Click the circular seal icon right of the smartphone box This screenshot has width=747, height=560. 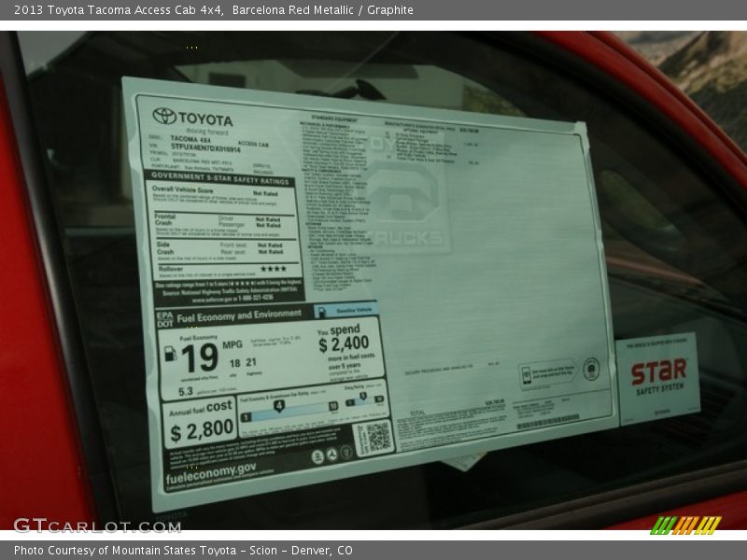[591, 369]
